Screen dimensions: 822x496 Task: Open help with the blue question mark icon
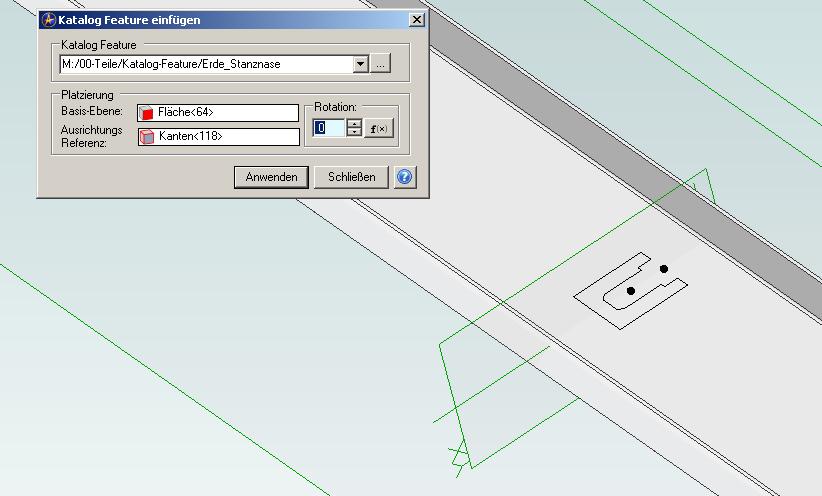405,177
